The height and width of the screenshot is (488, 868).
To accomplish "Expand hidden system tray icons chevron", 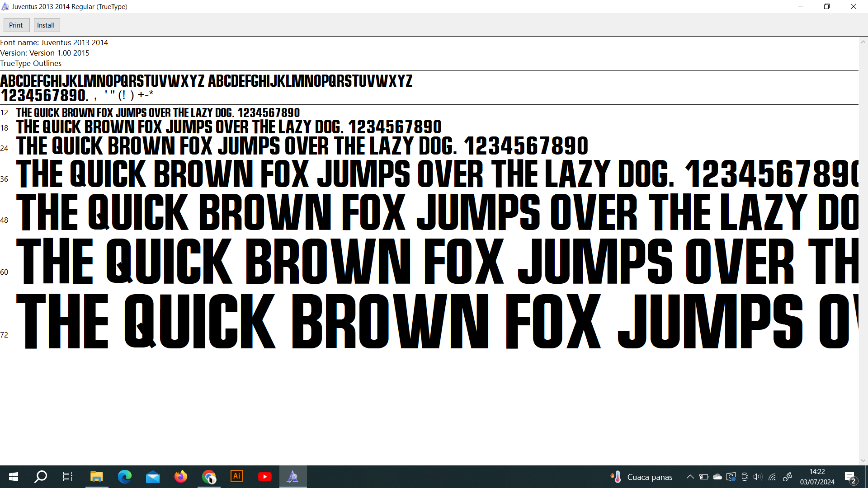I will 690,477.
